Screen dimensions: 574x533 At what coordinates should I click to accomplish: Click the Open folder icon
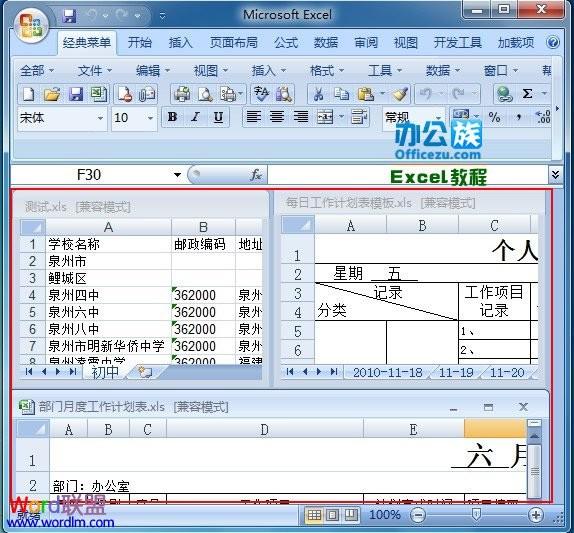click(52, 94)
